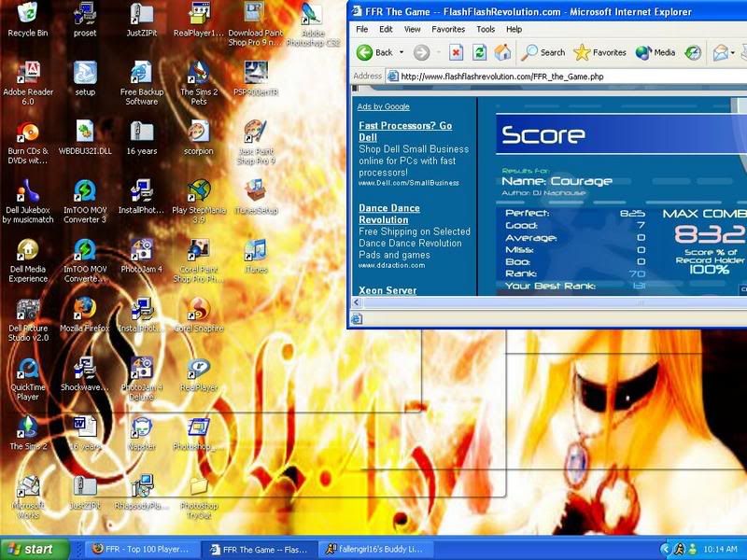Open the View menu in Internet Explorer
The image size is (747, 560).
point(412,29)
